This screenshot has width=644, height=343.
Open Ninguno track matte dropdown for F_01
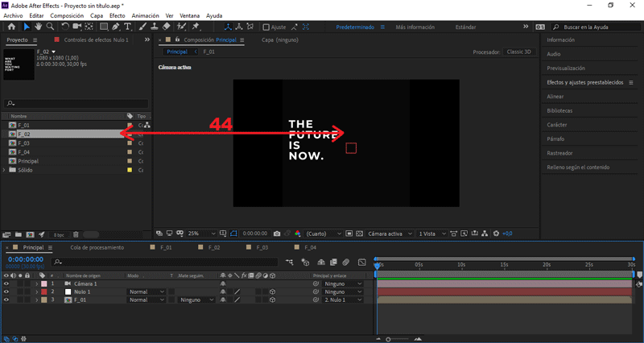point(196,300)
